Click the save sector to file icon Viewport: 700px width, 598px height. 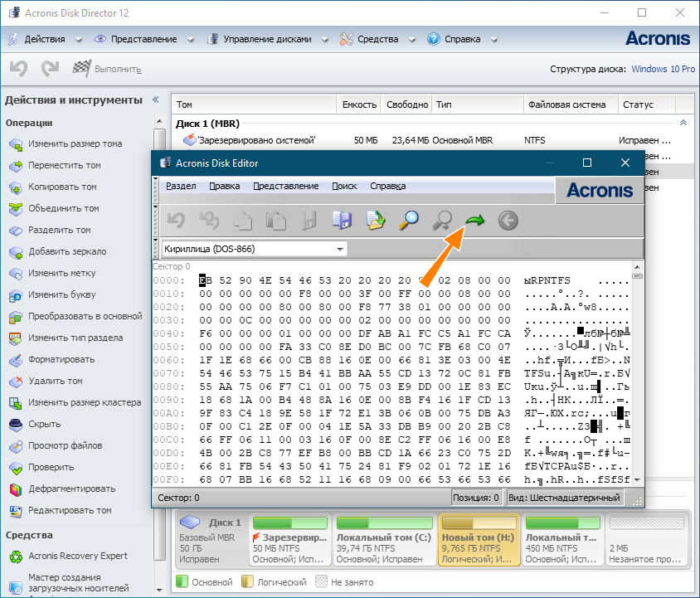[342, 220]
